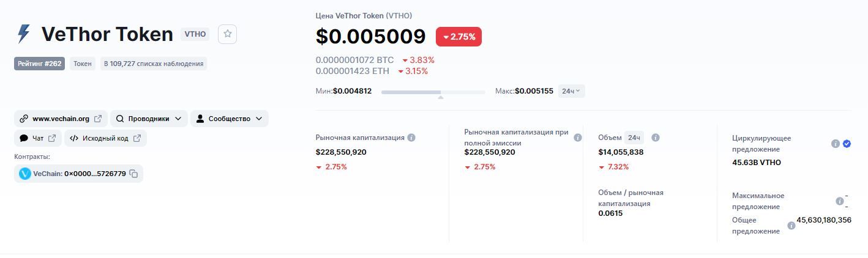Expand the Проводники dropdown
Image resolution: width=868 pixels, height=258 pixels.
coord(149,119)
